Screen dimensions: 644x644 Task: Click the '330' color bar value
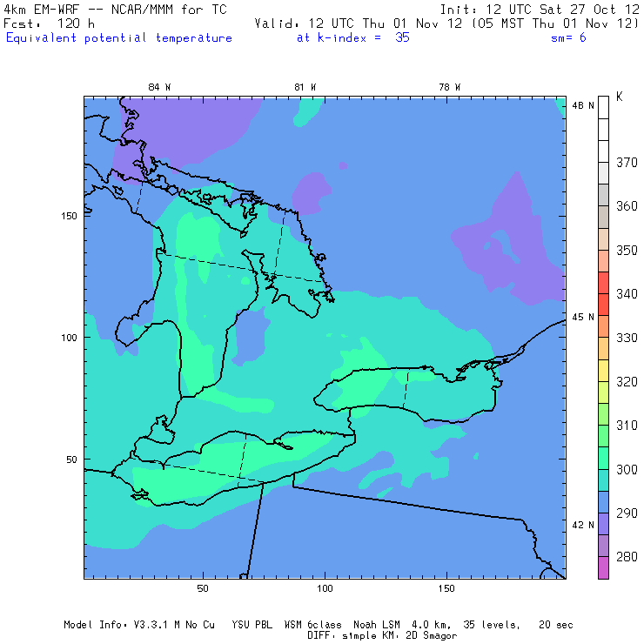[627, 338]
